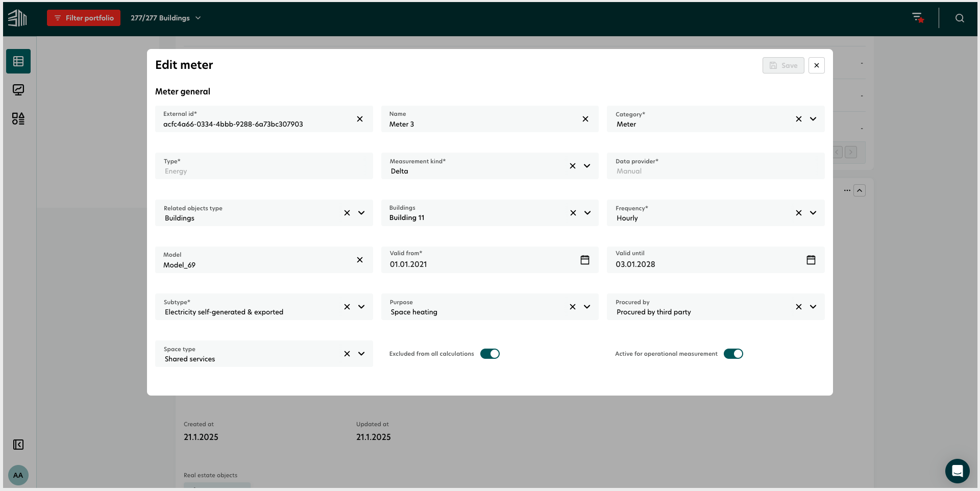Expand the Category dropdown
Image resolution: width=980 pixels, height=491 pixels.
(x=813, y=119)
